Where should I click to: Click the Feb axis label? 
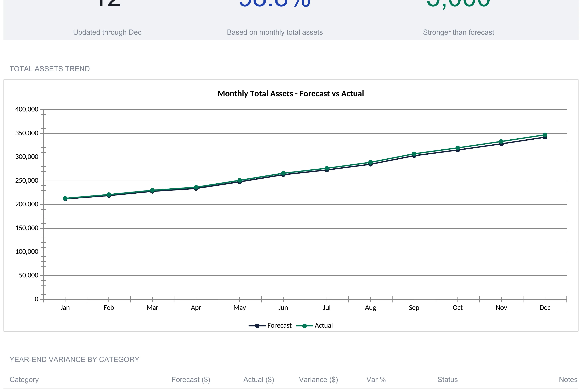pos(109,308)
